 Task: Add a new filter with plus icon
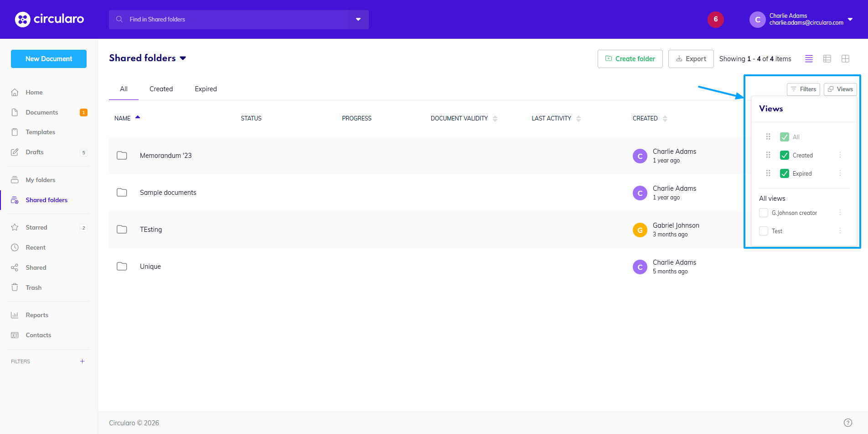click(82, 361)
